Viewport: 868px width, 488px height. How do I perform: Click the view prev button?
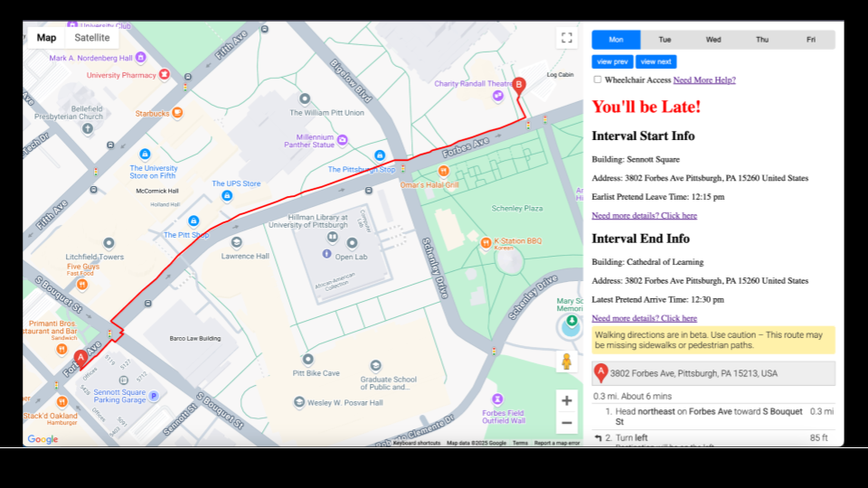click(612, 62)
